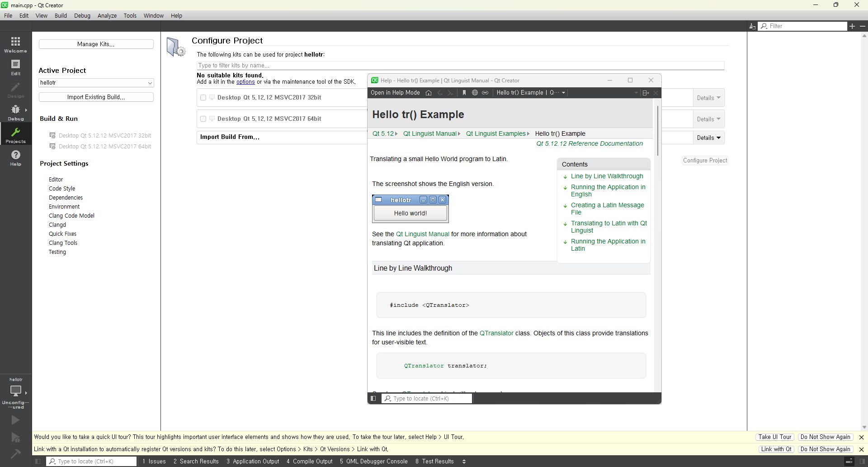Open the Analyze menu
Viewport: 868px width, 467px height.
click(x=107, y=15)
